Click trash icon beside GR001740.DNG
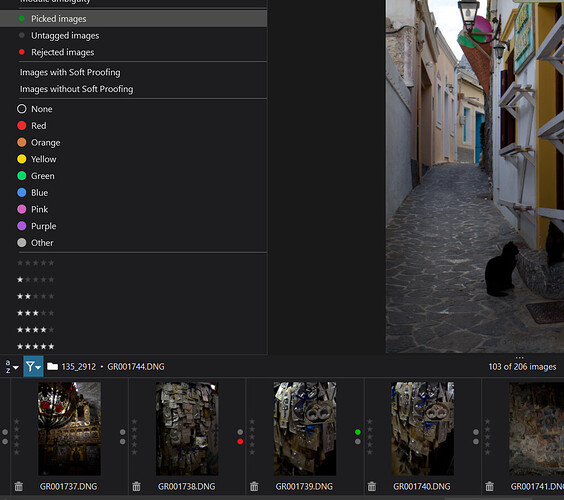564x500 pixels. click(372, 486)
